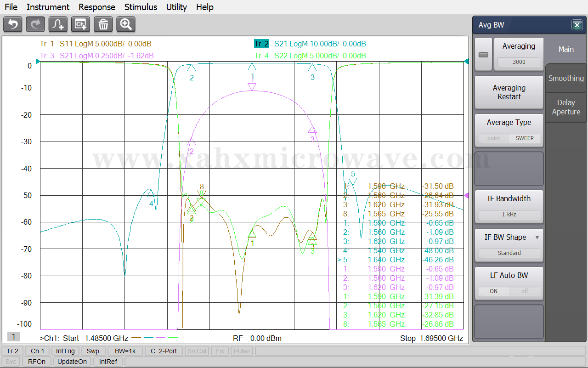Switch LF Auto BW on/off
Screen dimensions: 588x368
[509, 291]
